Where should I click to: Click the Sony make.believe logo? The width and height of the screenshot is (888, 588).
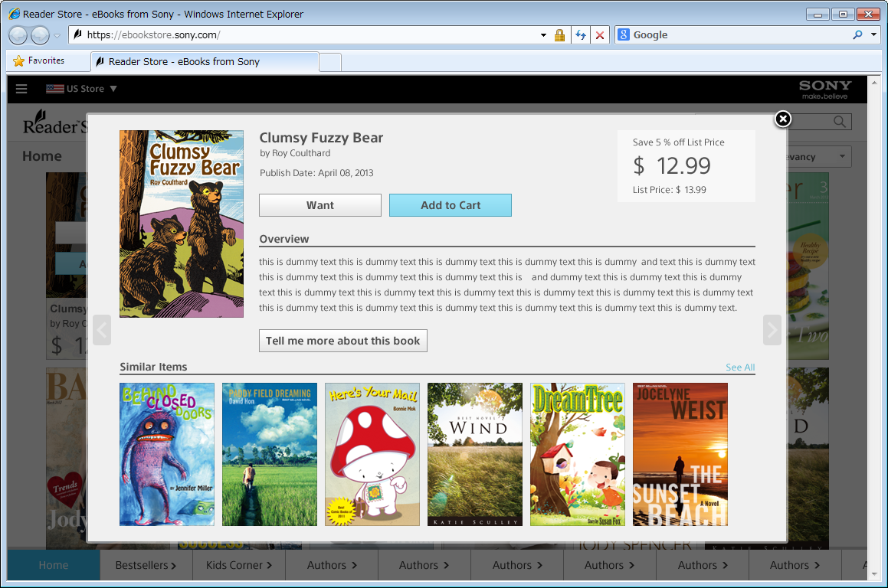(x=825, y=90)
